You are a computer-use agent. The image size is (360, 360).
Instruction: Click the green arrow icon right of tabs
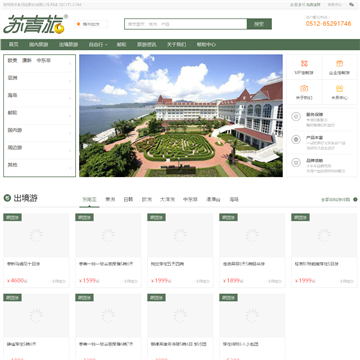355,200
